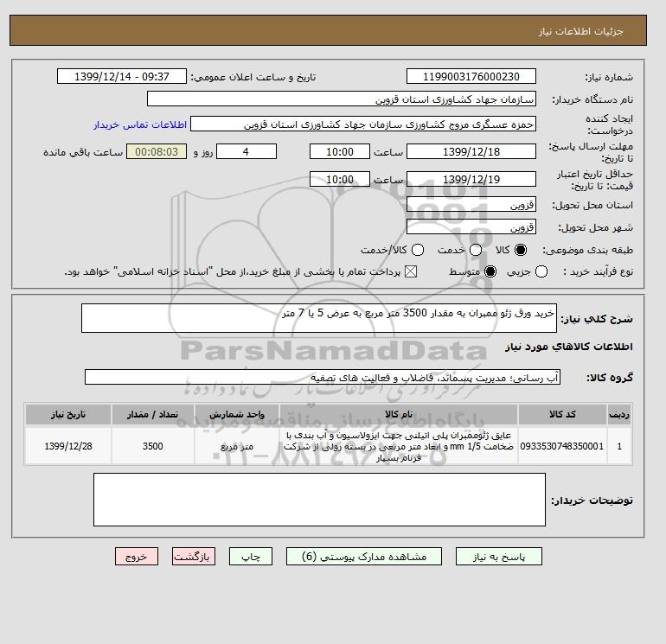This screenshot has height=644, width=666.
Task: Click the need date cell 1399/12/28
Action: pos(68,446)
